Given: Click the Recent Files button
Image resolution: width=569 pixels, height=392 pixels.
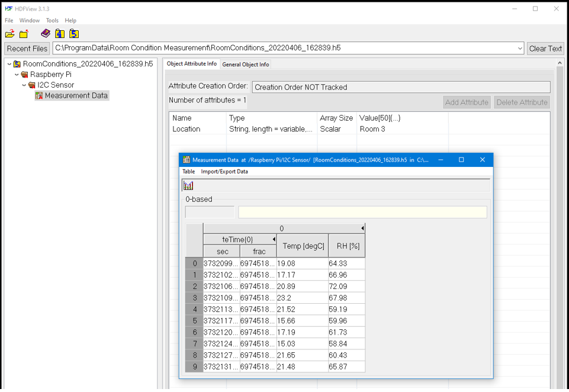Looking at the screenshot, I should pos(26,49).
